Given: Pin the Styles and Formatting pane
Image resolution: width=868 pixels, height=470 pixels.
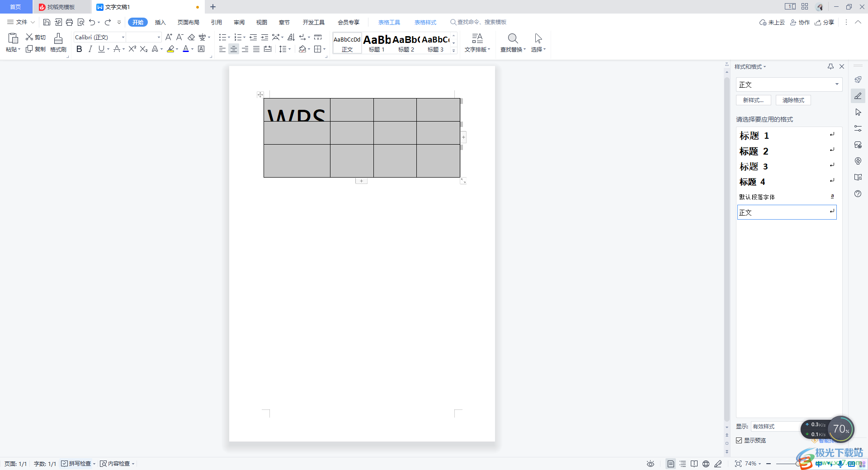Looking at the screenshot, I should (x=830, y=66).
